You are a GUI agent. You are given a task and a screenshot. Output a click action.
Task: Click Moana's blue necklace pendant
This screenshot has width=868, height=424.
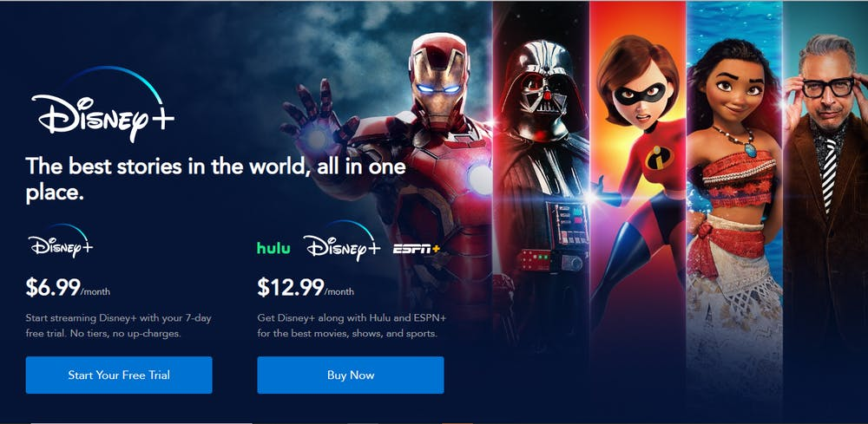750,149
